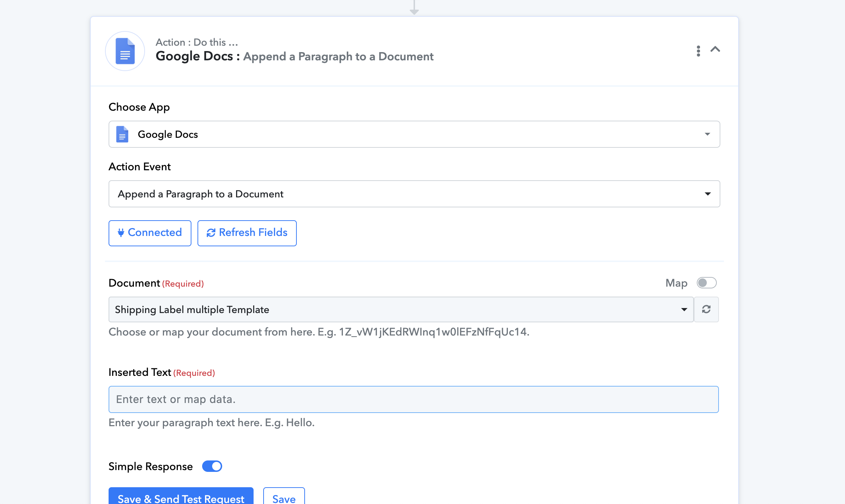Collapse the action step with the chevron
This screenshot has width=845, height=504.
pos(715,49)
